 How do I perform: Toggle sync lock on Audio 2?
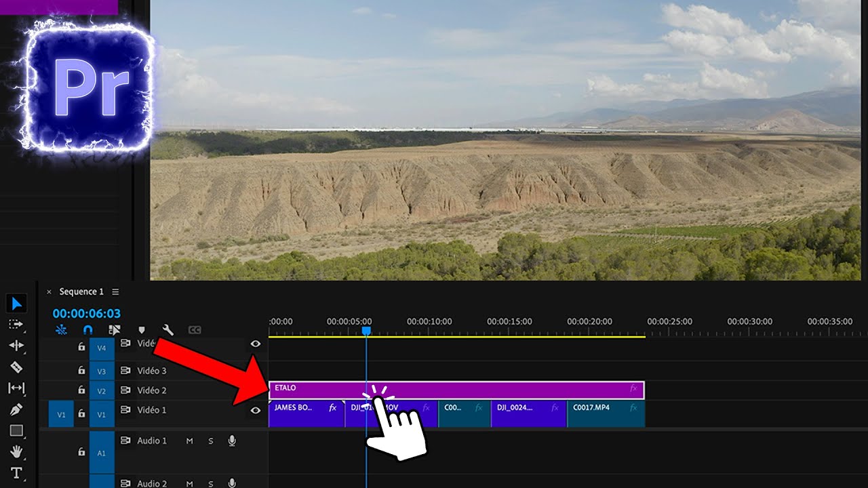click(x=125, y=483)
